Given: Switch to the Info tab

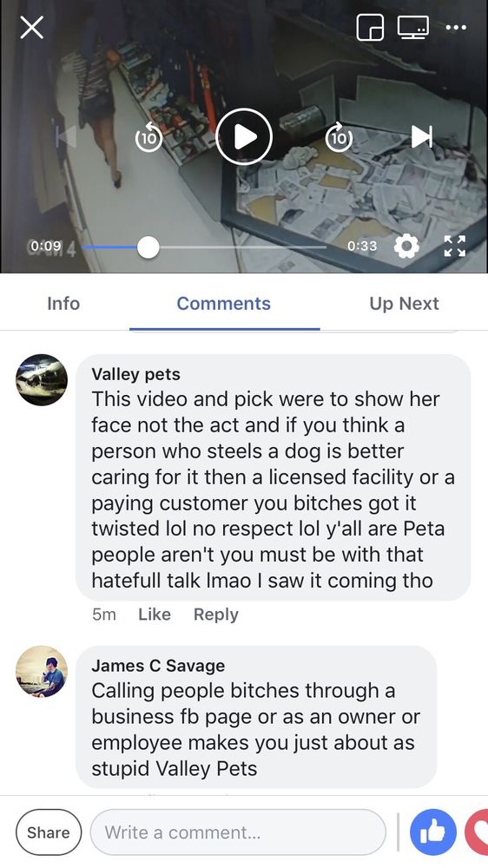Looking at the screenshot, I should (x=63, y=303).
